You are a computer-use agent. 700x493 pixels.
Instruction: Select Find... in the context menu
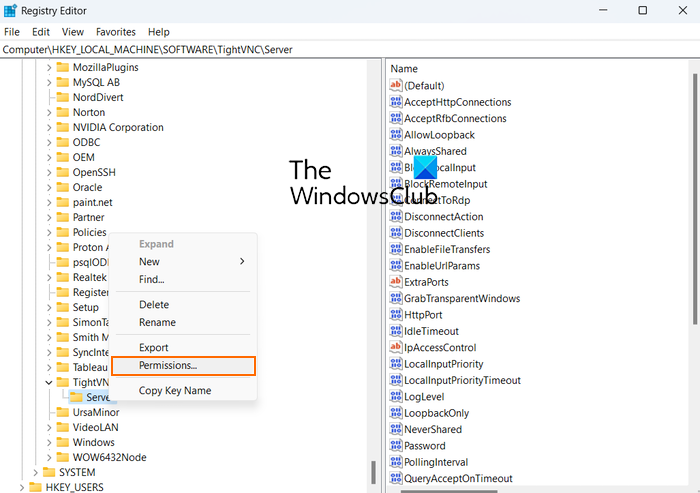click(183, 280)
